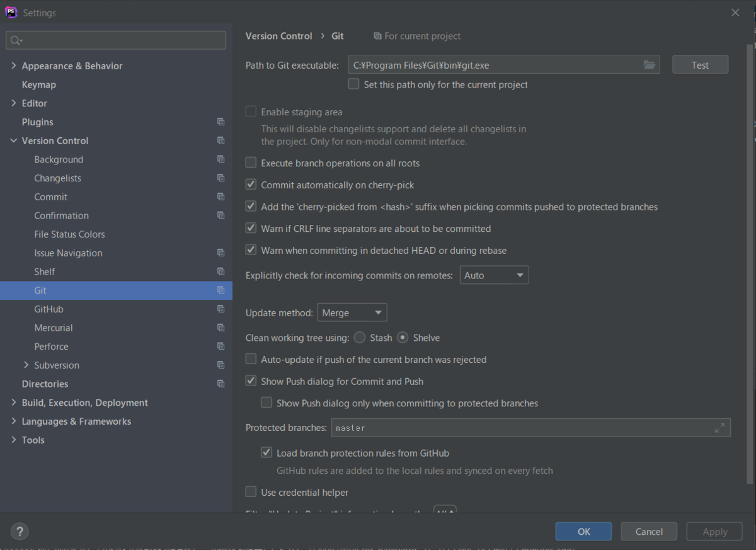
Task: Enable Auto-update if push was rejected
Action: tap(251, 359)
